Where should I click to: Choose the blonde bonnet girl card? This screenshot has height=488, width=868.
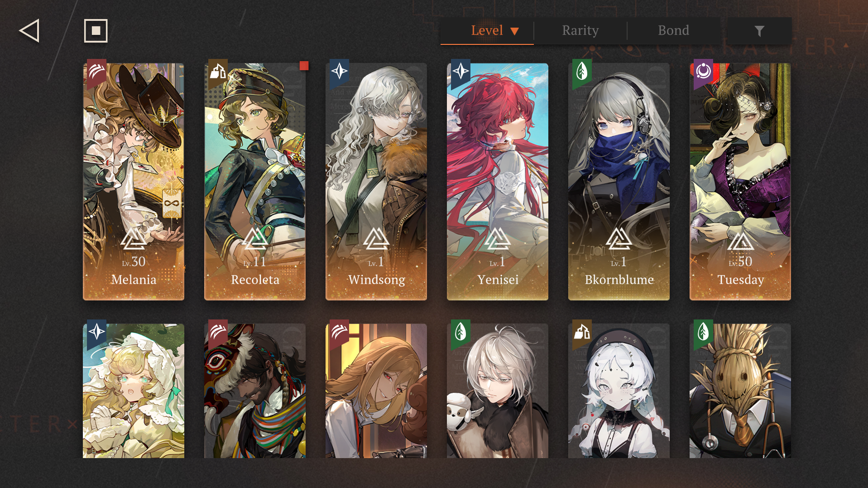point(134,391)
